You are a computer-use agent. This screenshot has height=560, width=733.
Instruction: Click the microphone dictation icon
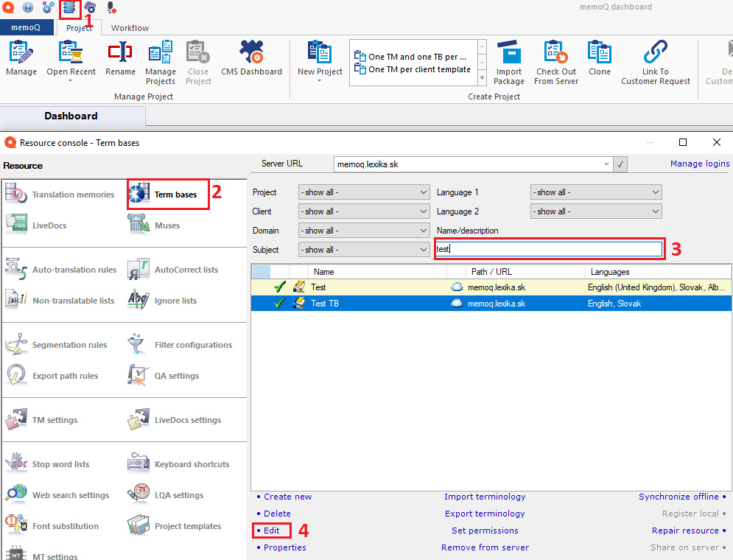point(111,7)
